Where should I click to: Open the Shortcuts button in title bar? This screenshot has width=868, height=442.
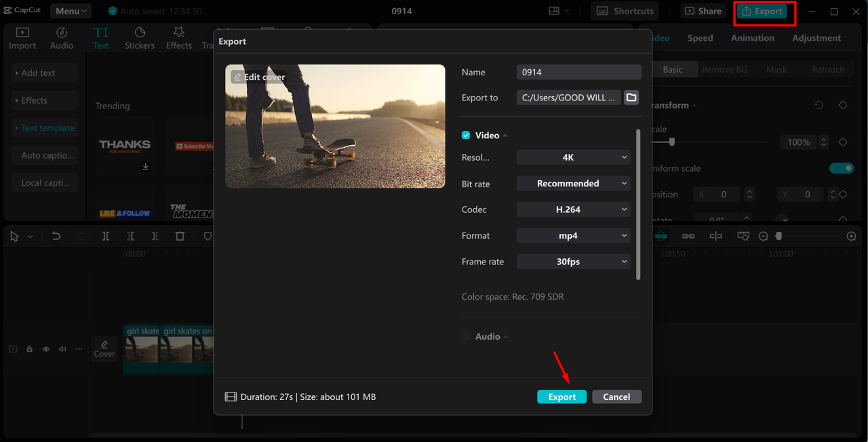(x=625, y=11)
